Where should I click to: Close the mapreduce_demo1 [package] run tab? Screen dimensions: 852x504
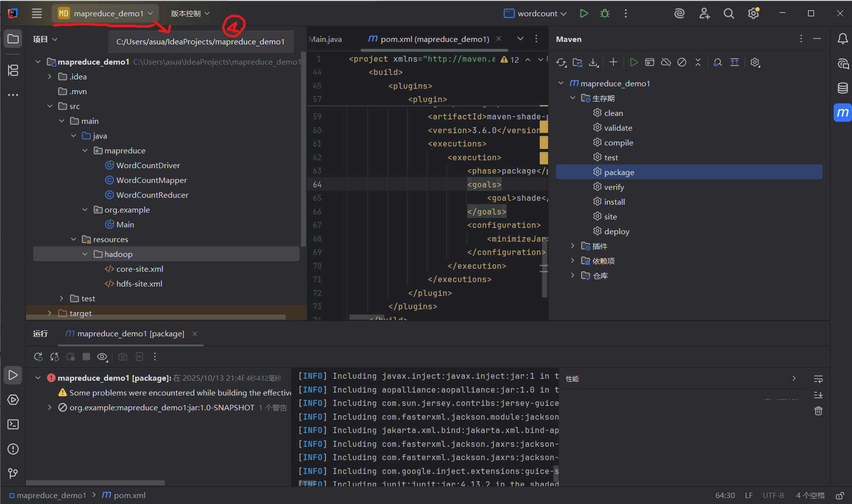click(195, 334)
